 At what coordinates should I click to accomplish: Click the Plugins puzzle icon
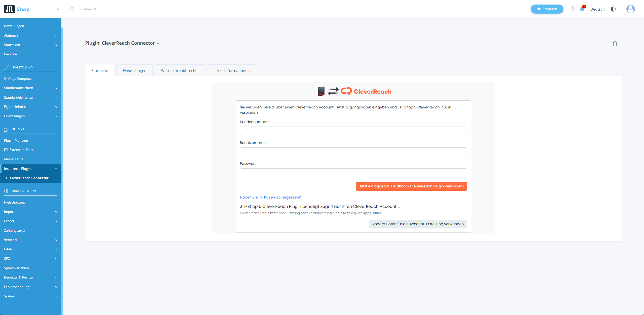(6, 129)
